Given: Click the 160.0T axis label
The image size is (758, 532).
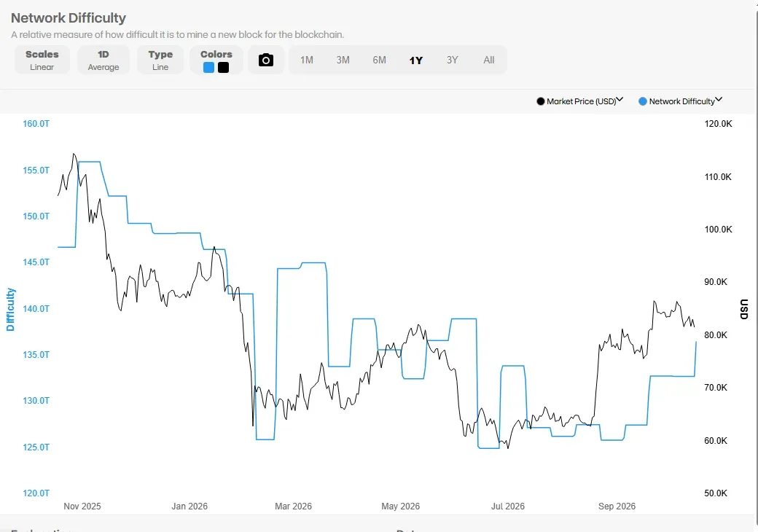Looking at the screenshot, I should tap(36, 124).
